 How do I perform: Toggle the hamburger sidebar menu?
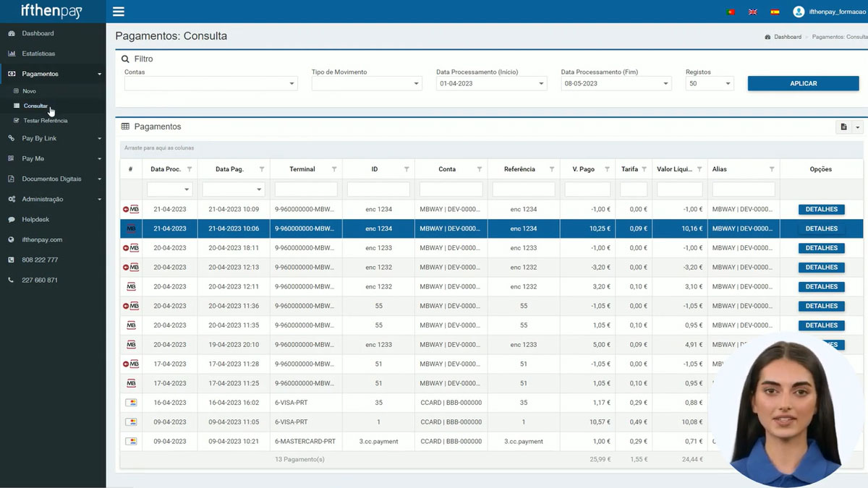[119, 12]
